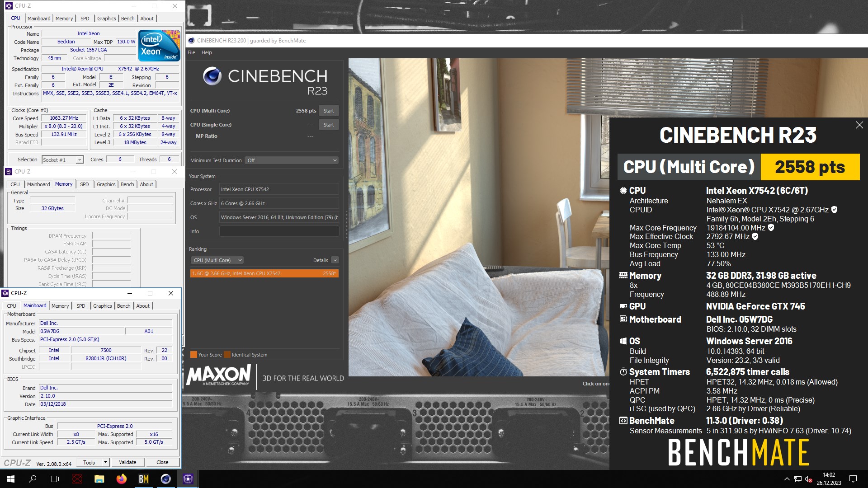Open CPU (Multi Core) ranking dropdown
This screenshot has width=868, height=488.
217,260
